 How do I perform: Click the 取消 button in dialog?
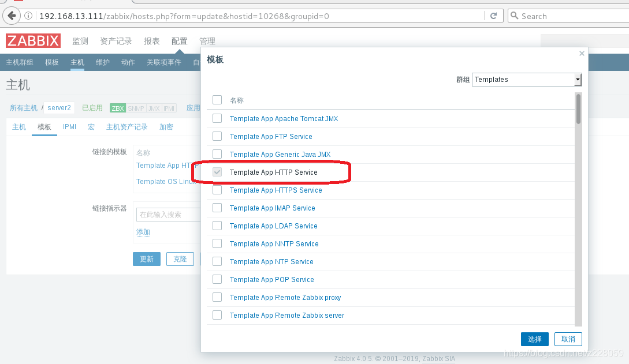[568, 339]
